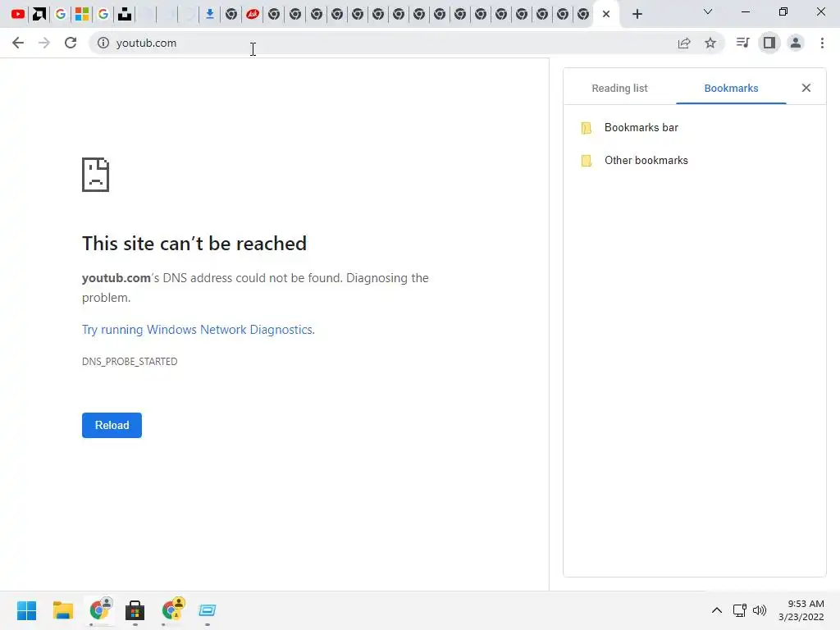
Task: Open File Explorer from taskbar
Action: [62, 610]
